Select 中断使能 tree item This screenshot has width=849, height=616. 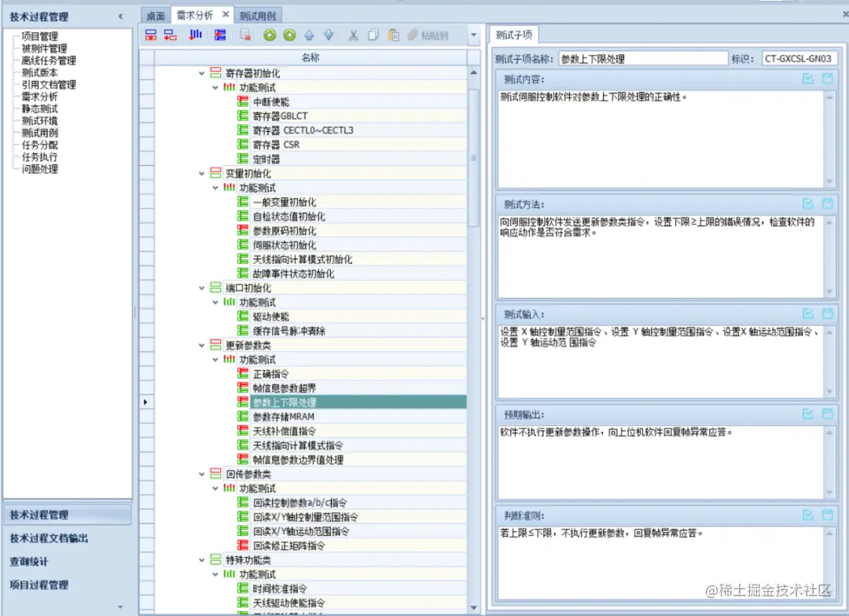click(270, 102)
